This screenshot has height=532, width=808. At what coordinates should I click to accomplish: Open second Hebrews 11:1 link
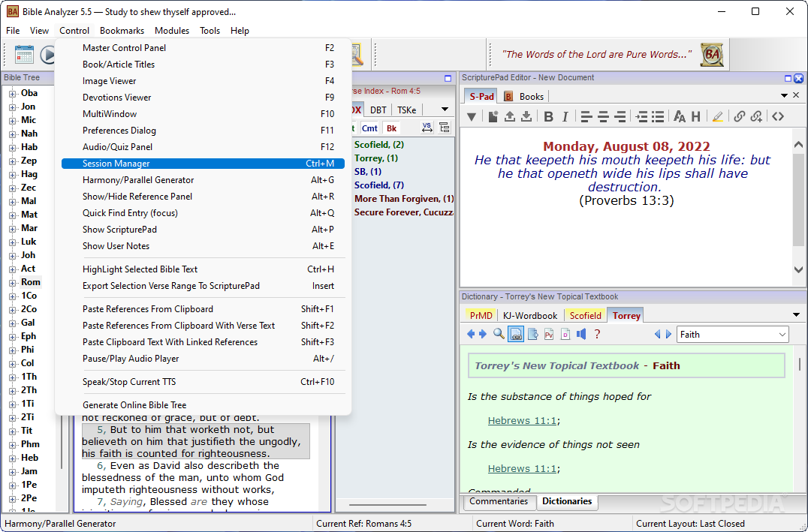(x=522, y=469)
